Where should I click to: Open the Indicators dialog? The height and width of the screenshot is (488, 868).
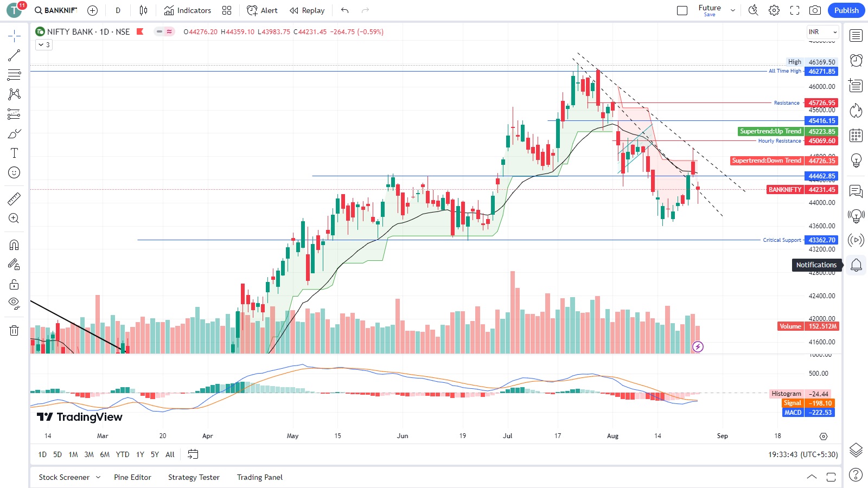coord(188,10)
